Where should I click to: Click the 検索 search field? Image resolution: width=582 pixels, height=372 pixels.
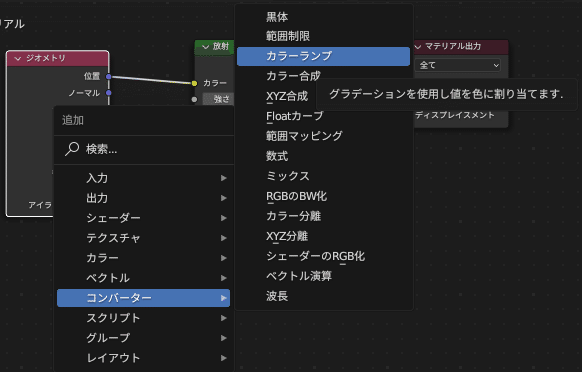tap(144, 150)
